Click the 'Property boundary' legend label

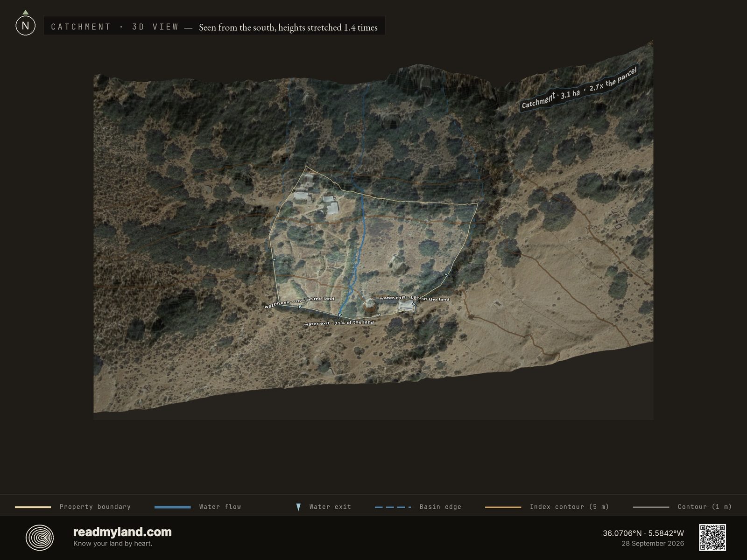[x=95, y=507]
